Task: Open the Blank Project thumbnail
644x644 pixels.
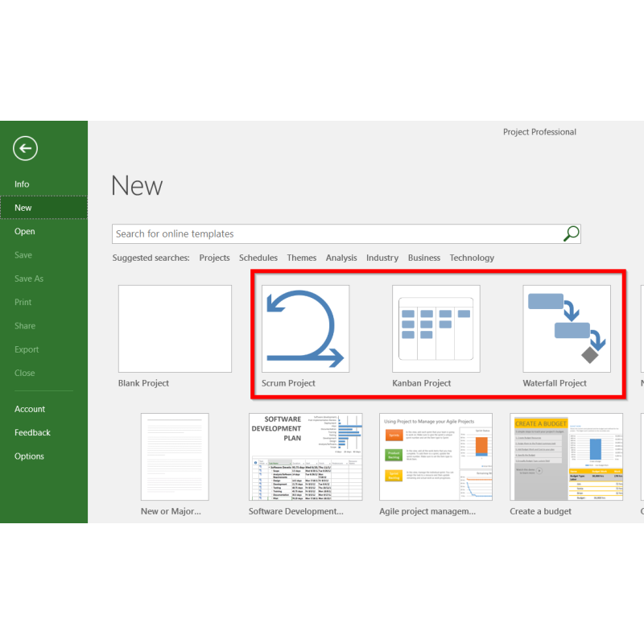Action: [175, 328]
